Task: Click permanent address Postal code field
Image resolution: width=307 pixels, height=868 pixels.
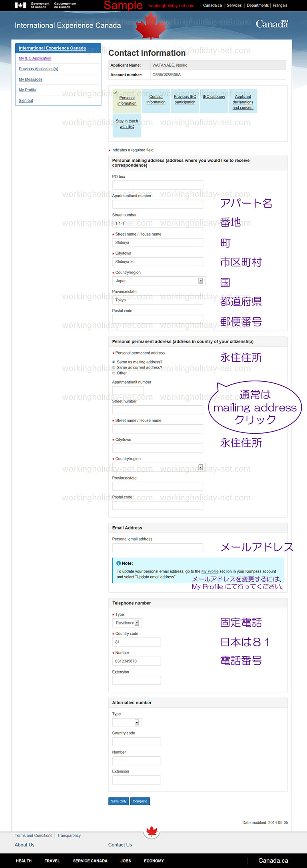Action: point(157,505)
